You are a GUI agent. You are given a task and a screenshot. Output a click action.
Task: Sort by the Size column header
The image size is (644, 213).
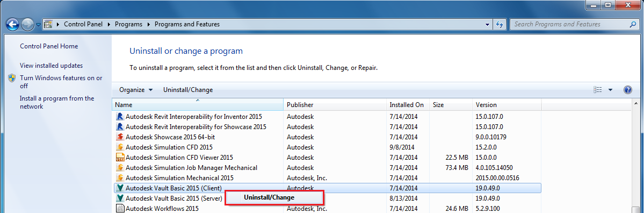point(451,105)
